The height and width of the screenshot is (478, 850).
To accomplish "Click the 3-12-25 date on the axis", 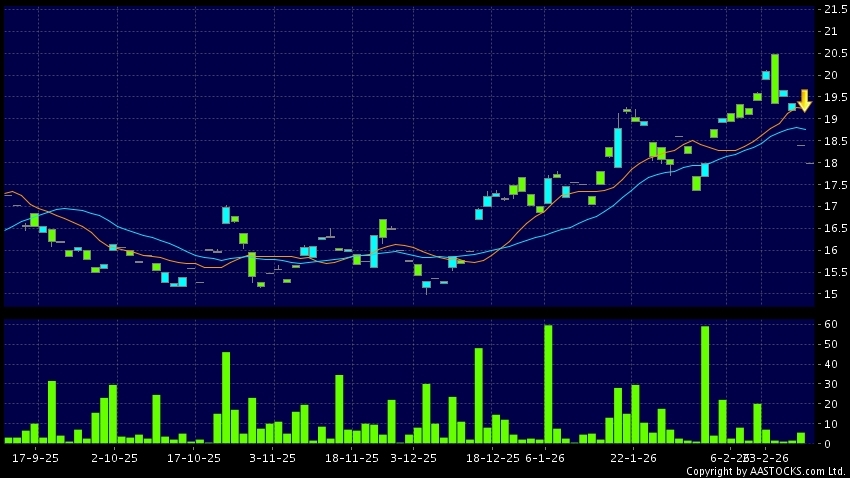I will (x=413, y=457).
